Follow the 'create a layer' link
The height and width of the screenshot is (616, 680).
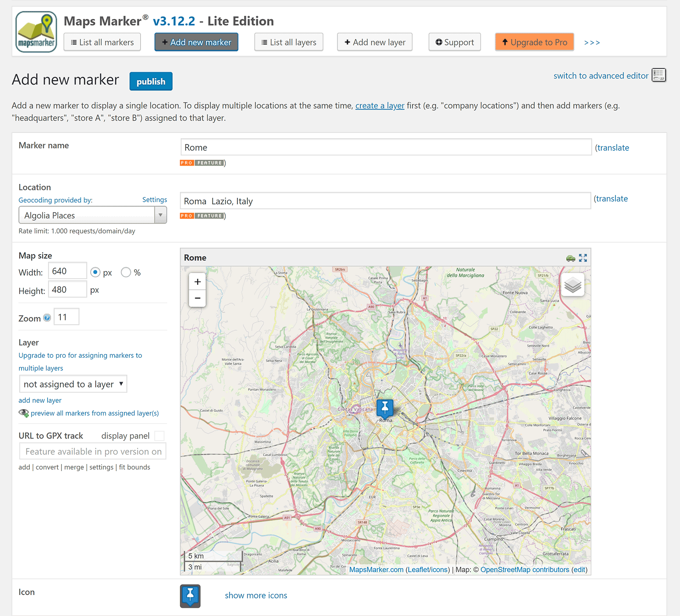(380, 105)
